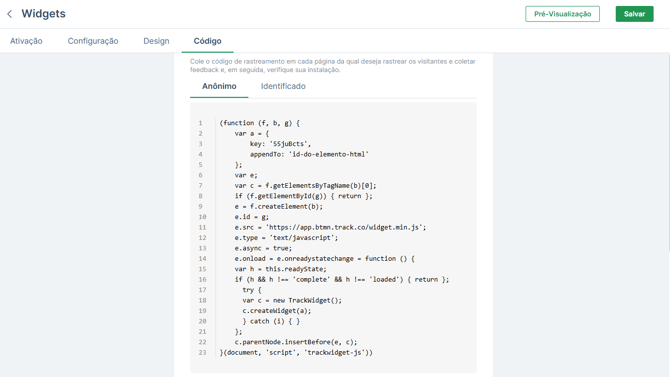Select the Código tab
Image resolution: width=670 pixels, height=377 pixels.
pyautogui.click(x=207, y=41)
